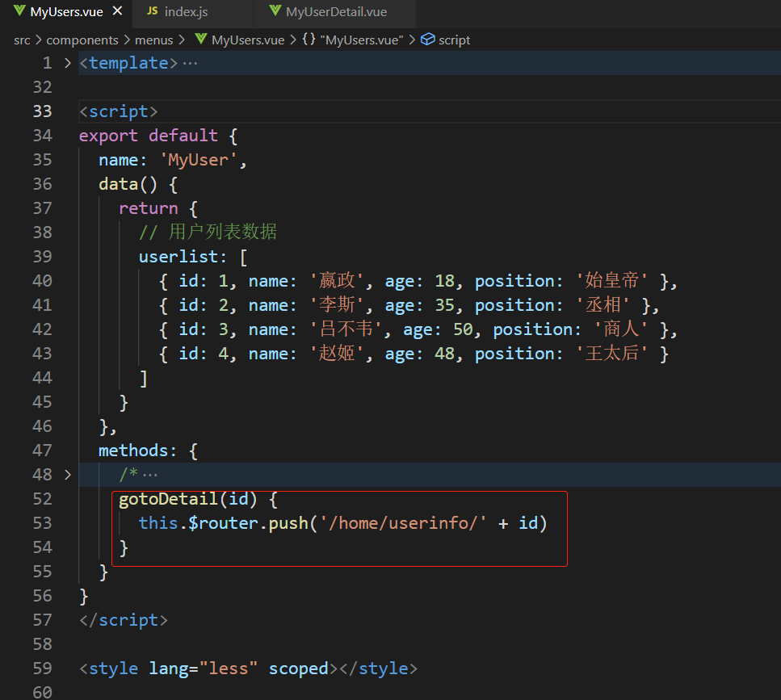
Task: Click the position '始皇帝' on line 40
Action: (612, 280)
